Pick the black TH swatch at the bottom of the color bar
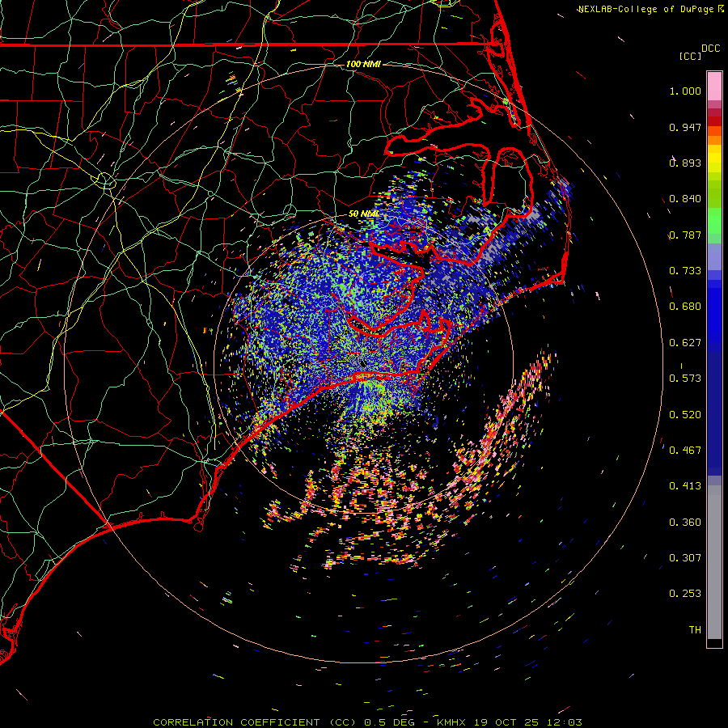 coord(714,642)
